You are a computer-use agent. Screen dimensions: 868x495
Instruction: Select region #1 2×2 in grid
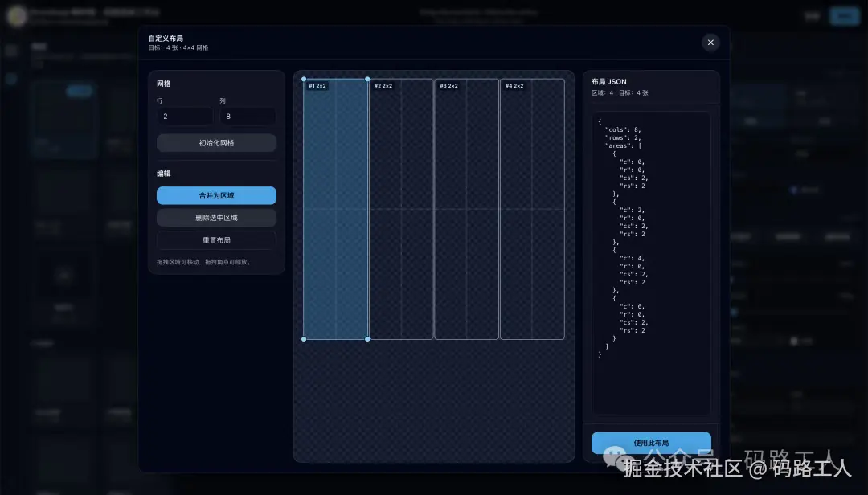pyautogui.click(x=335, y=209)
